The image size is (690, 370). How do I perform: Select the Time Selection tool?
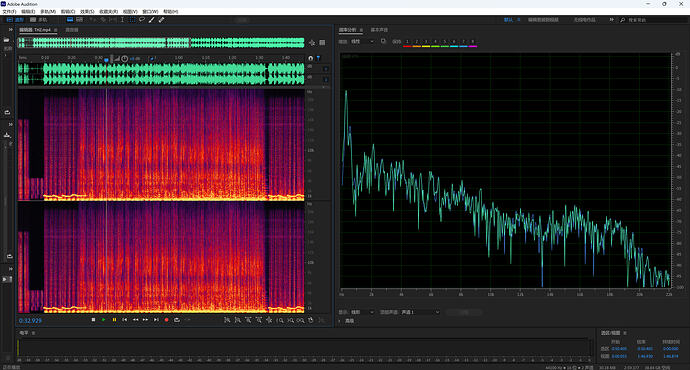click(122, 20)
